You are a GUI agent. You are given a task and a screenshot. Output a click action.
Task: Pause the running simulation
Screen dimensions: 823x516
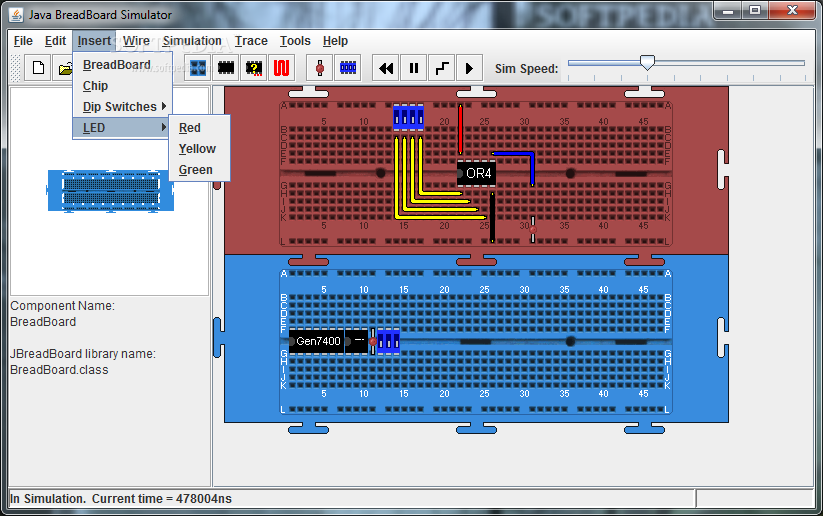[x=414, y=68]
